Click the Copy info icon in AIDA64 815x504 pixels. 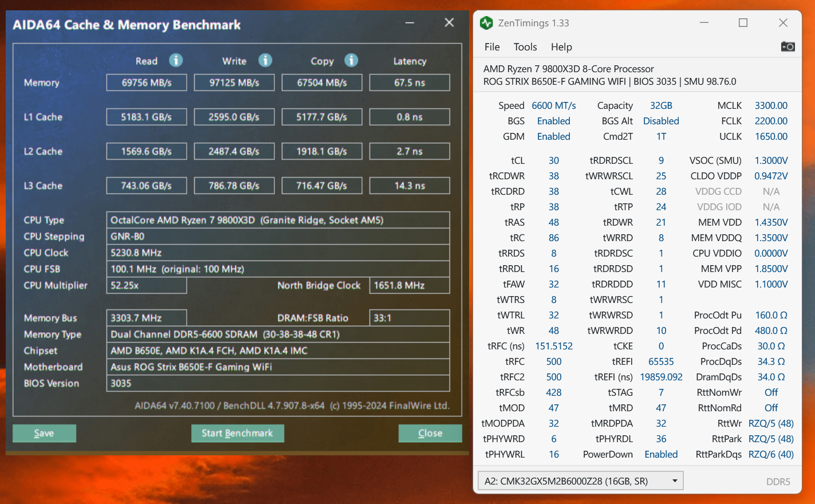pyautogui.click(x=351, y=60)
